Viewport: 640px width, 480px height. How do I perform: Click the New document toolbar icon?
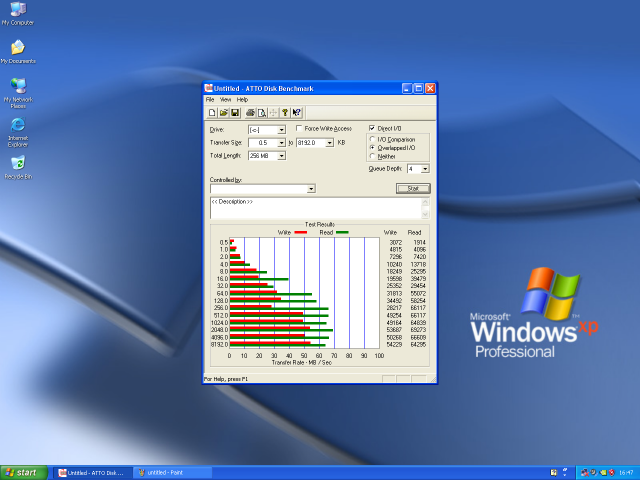[x=212, y=113]
